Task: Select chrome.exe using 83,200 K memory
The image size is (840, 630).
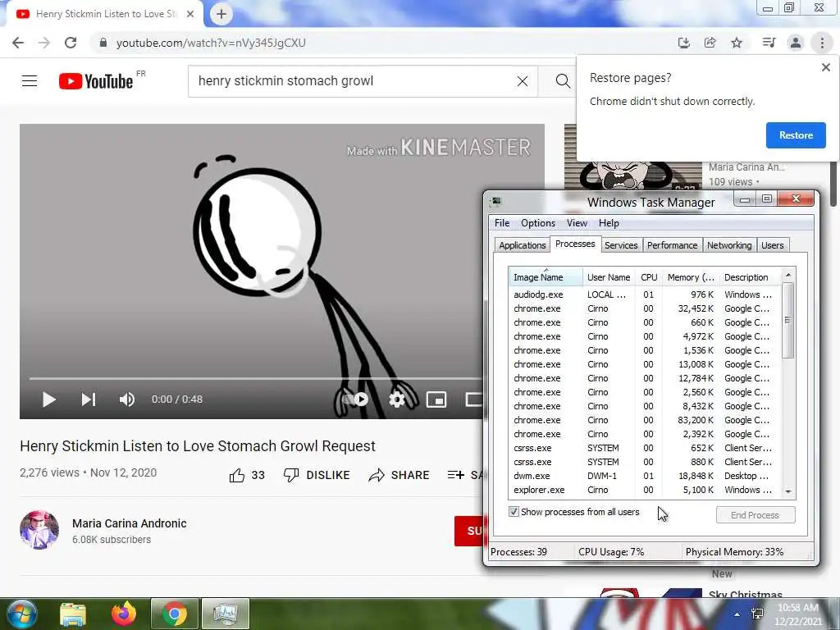Action: [645, 420]
